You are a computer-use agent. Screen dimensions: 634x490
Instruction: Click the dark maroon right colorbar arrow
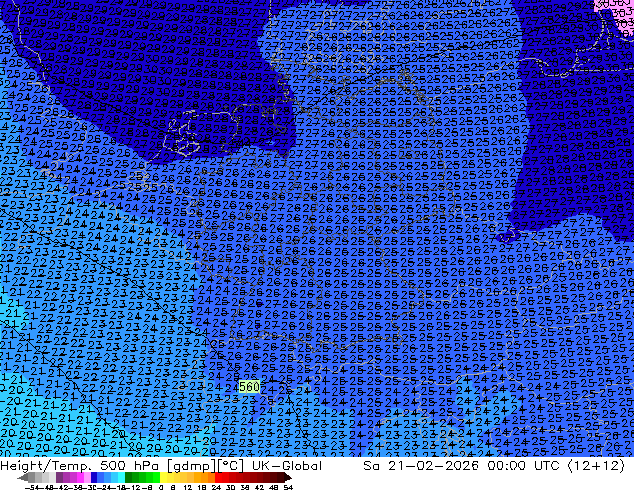click(x=287, y=478)
